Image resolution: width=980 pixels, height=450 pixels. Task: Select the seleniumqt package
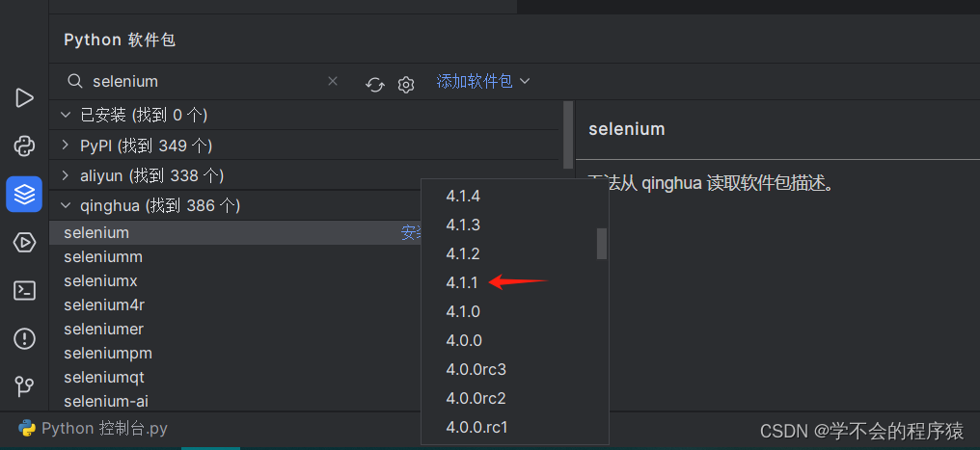pyautogui.click(x=104, y=378)
